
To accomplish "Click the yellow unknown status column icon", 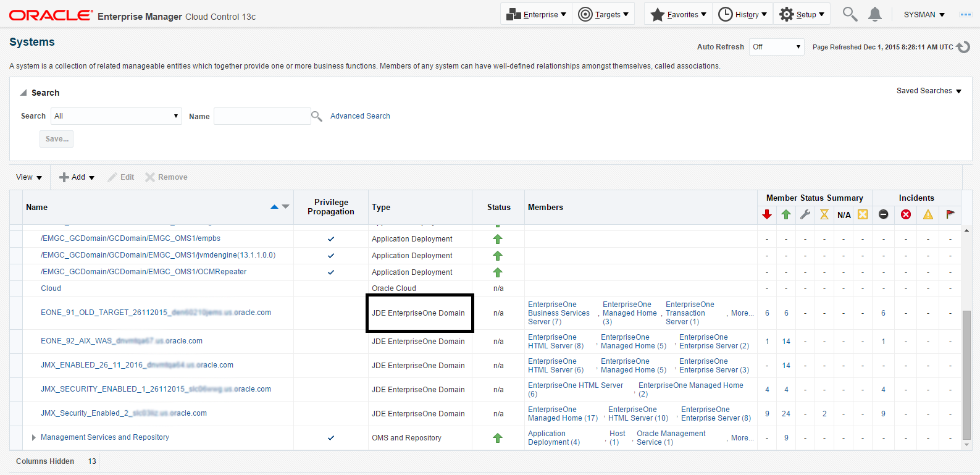I will pyautogui.click(x=863, y=214).
